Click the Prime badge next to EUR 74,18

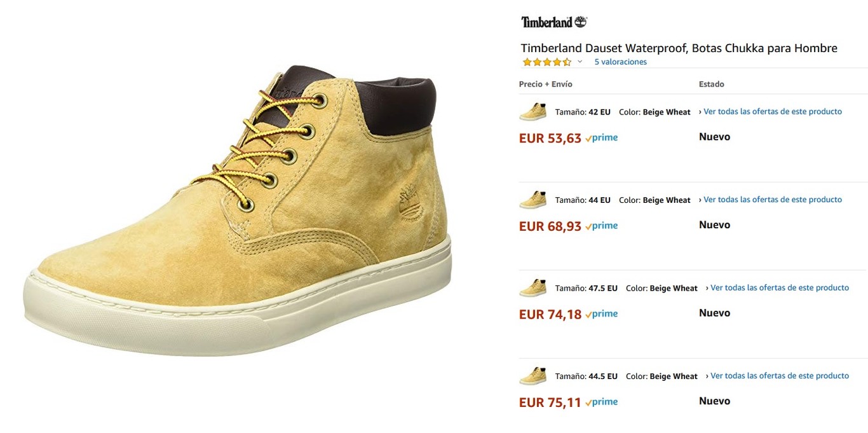[x=602, y=314]
